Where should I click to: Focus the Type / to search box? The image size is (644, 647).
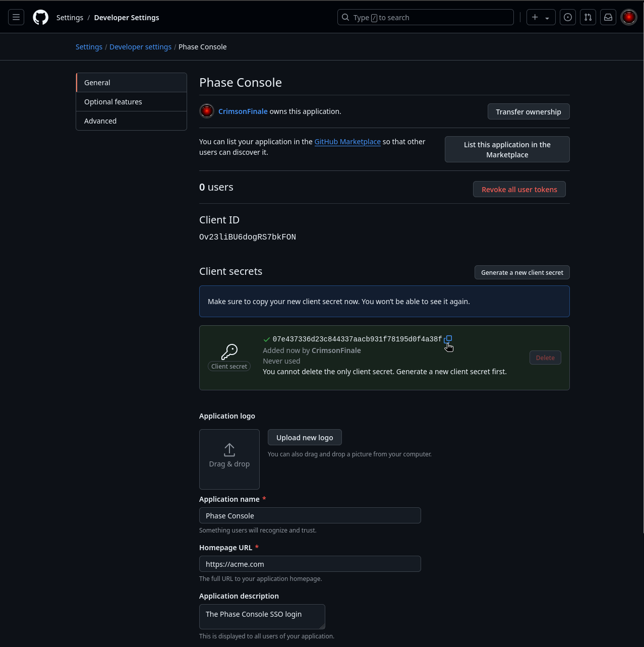tap(426, 17)
